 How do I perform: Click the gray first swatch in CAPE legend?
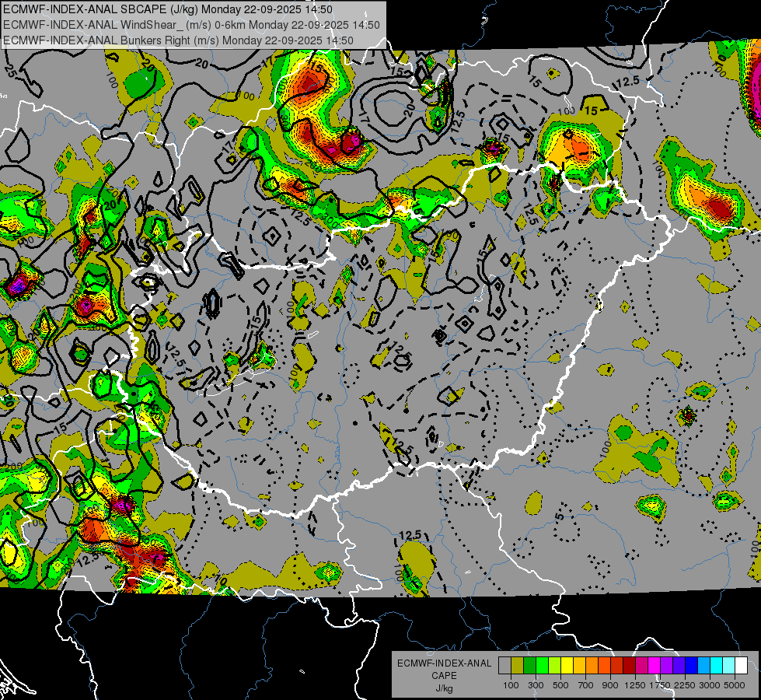tap(504, 665)
